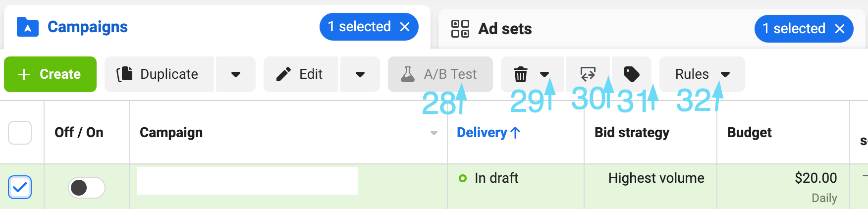868x209 pixels.
Task: Tick the select-all header checkbox
Action: pyautogui.click(x=20, y=133)
